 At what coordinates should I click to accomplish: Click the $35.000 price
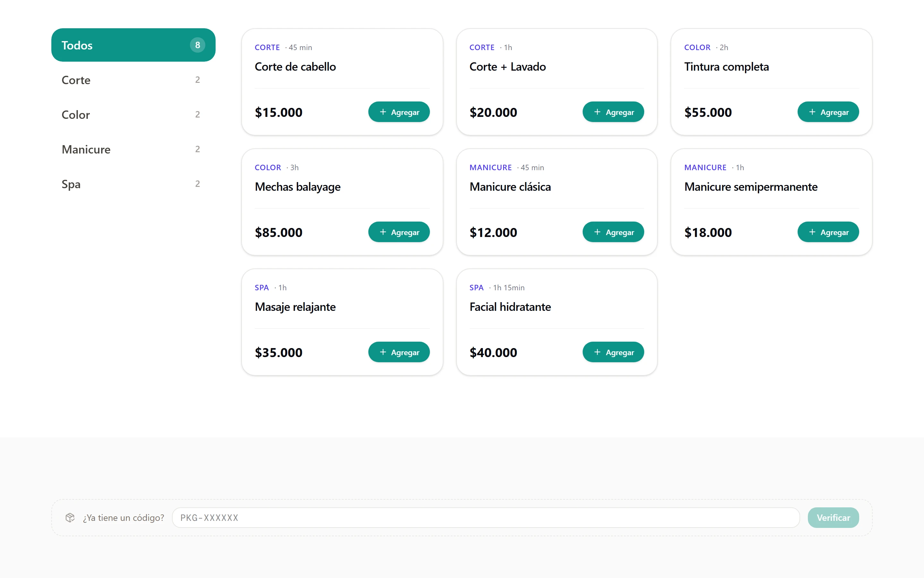[278, 353]
